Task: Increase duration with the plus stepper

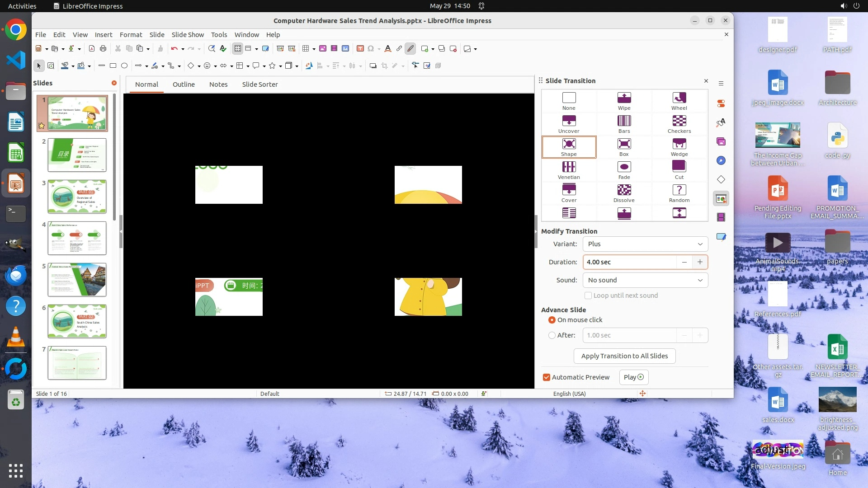Action: coord(700,262)
